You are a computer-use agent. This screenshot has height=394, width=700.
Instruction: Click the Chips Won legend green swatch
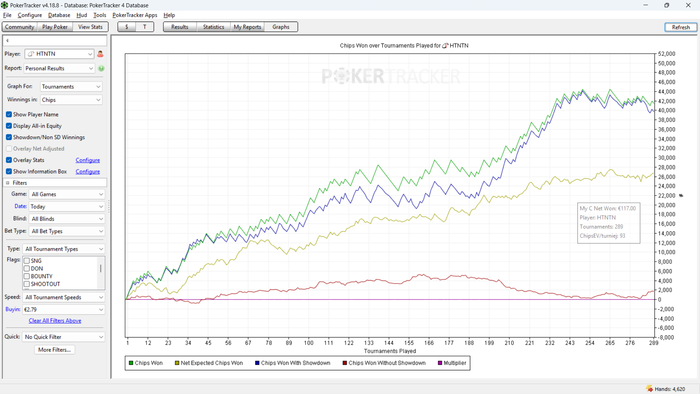131,363
